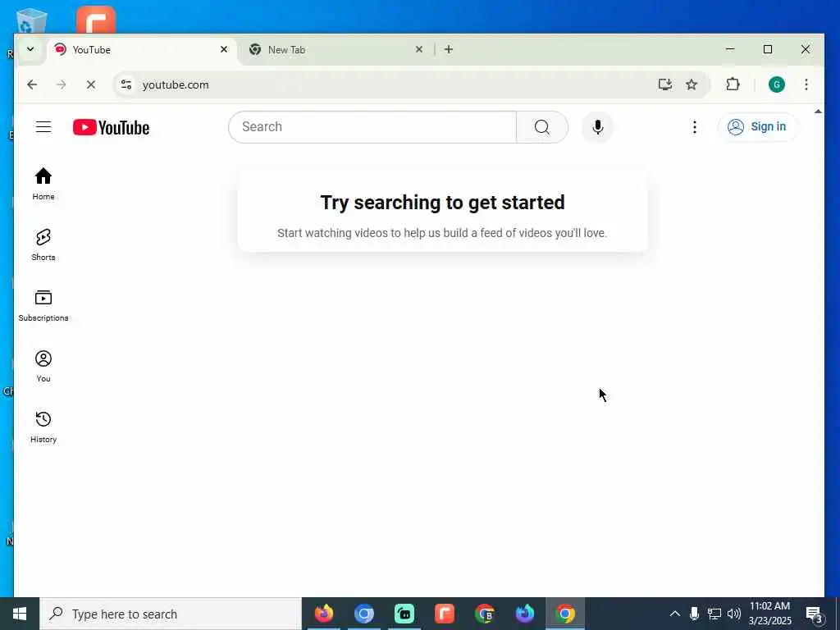Open the You section in sidebar

tap(43, 367)
